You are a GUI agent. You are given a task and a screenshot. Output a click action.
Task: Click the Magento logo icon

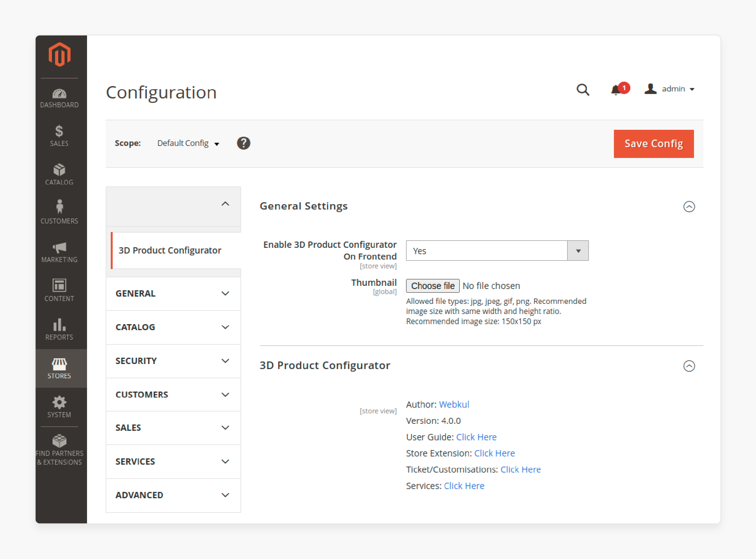point(59,54)
